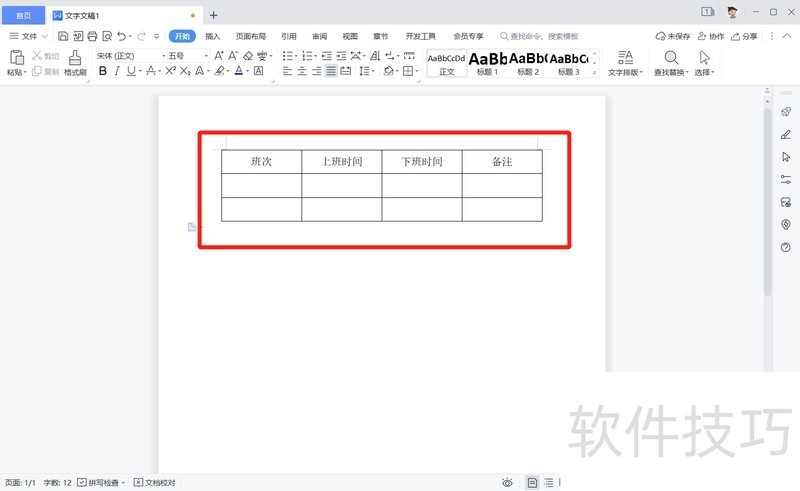
Task: Click the shading fill color bucket
Action: pyautogui.click(x=389, y=71)
